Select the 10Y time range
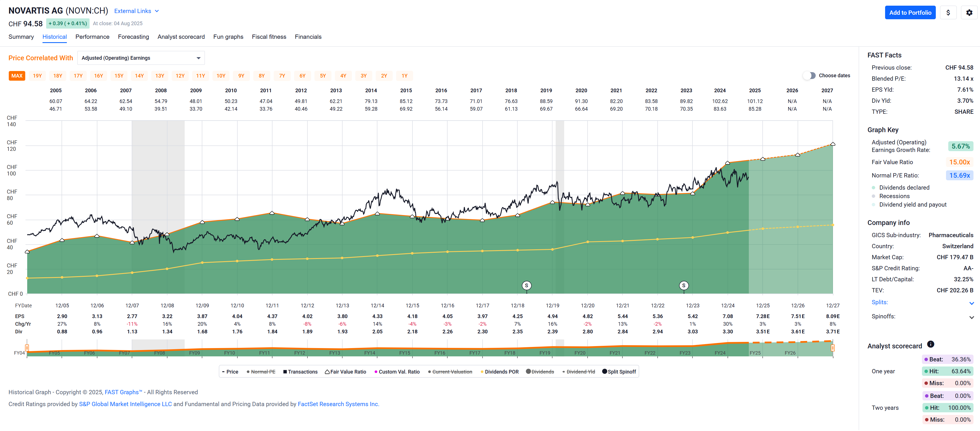The width and height of the screenshot is (980, 431). (x=221, y=76)
